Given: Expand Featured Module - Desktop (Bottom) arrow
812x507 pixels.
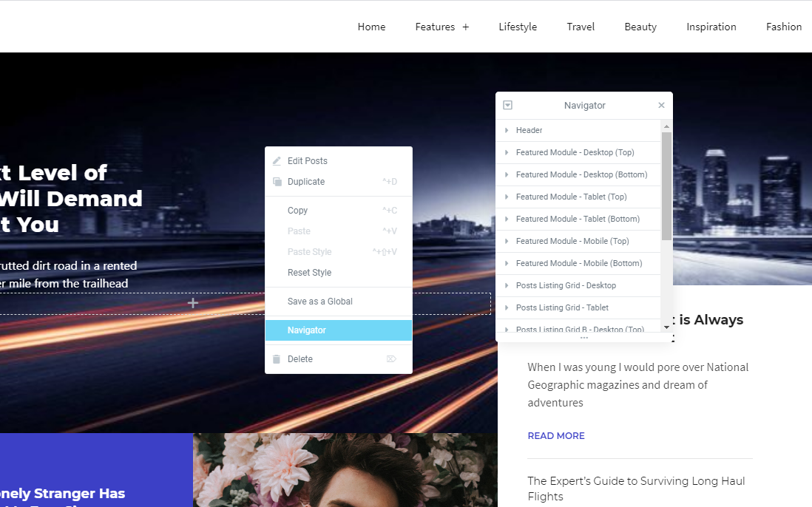Looking at the screenshot, I should coord(507,175).
